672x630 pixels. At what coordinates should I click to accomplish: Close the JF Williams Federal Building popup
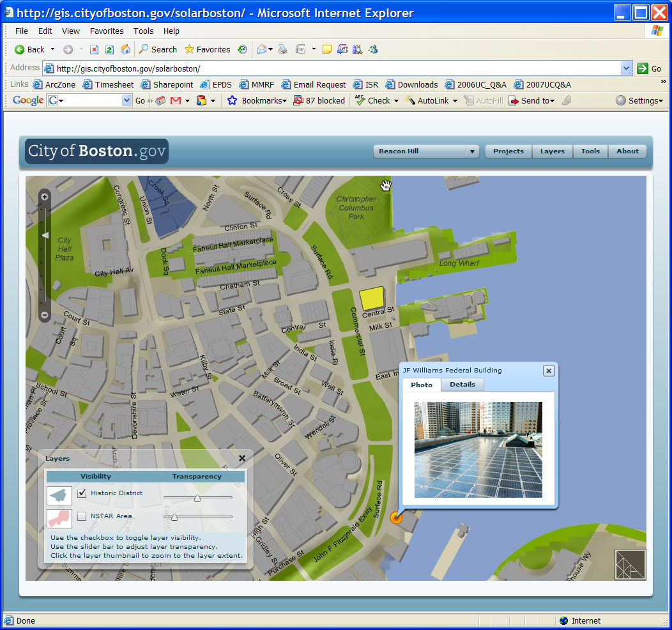click(549, 371)
